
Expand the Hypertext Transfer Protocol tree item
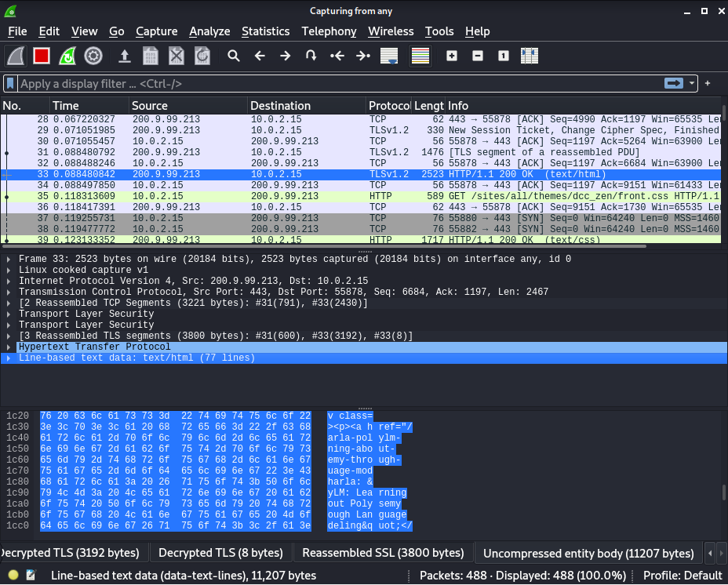pyautogui.click(x=9, y=347)
